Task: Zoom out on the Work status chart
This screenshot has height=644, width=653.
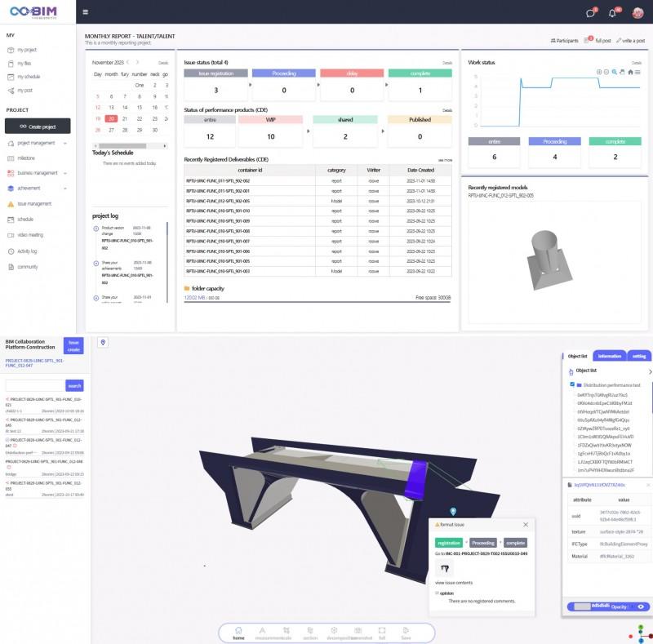Action: coord(606,72)
